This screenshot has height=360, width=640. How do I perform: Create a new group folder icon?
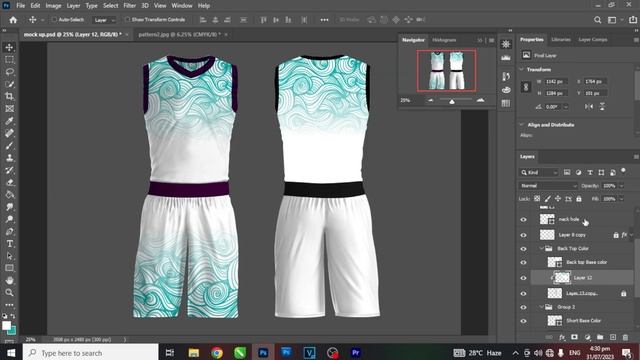[600, 337]
